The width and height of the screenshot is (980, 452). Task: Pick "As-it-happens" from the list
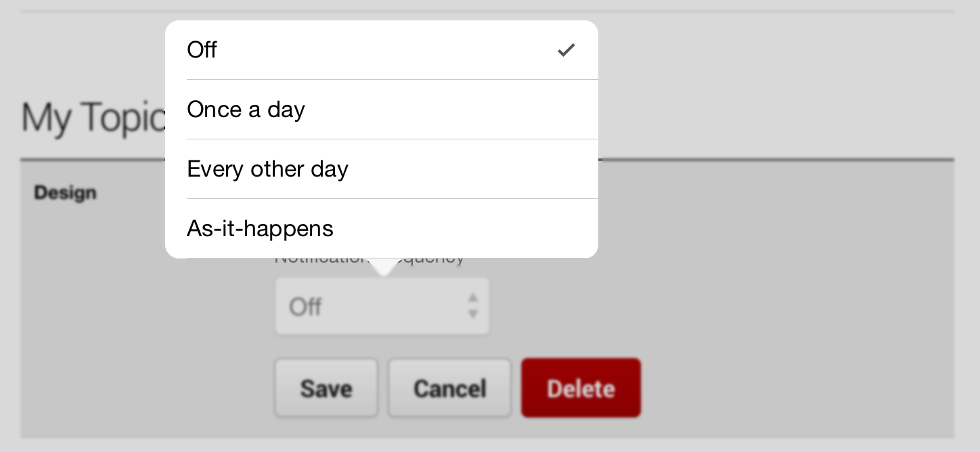[x=382, y=229]
